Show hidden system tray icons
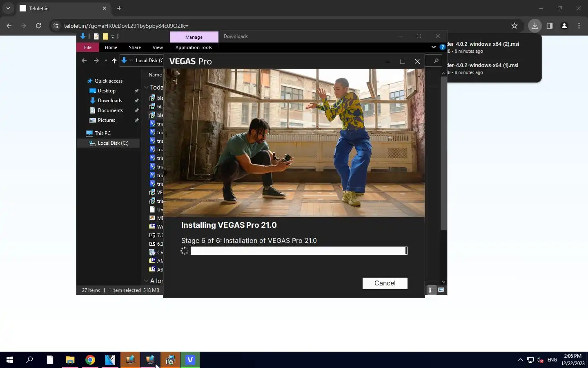 520,360
